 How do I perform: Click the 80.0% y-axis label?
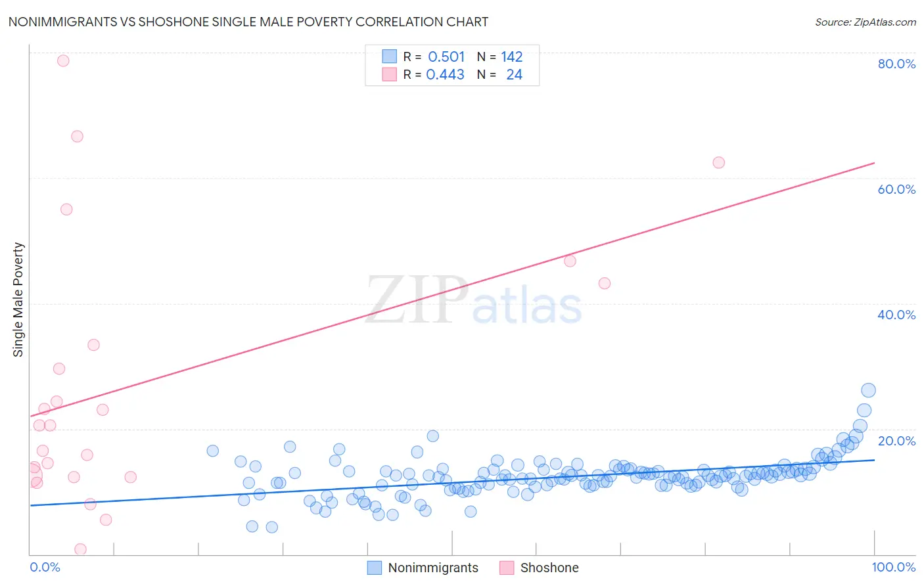pyautogui.click(x=896, y=64)
